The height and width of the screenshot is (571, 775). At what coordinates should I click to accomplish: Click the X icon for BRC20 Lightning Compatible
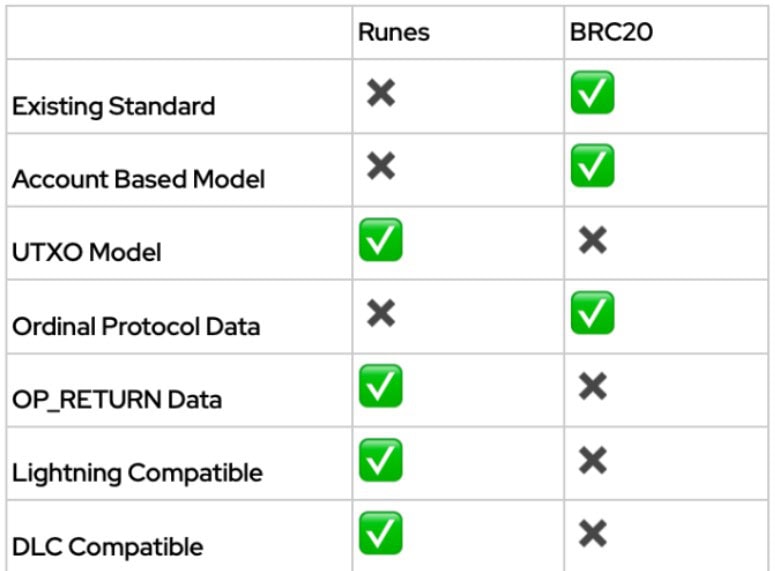[592, 460]
